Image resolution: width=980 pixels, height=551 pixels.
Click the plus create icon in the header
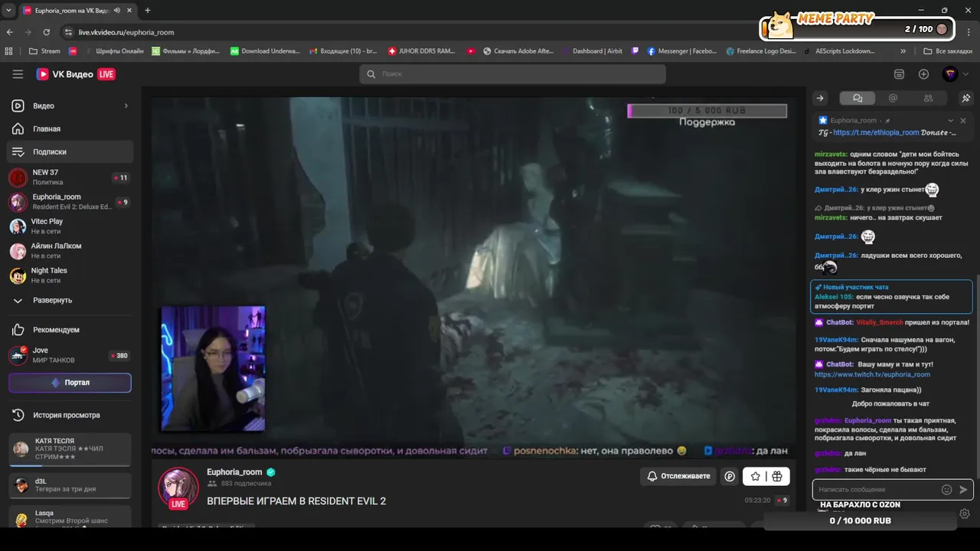click(923, 74)
